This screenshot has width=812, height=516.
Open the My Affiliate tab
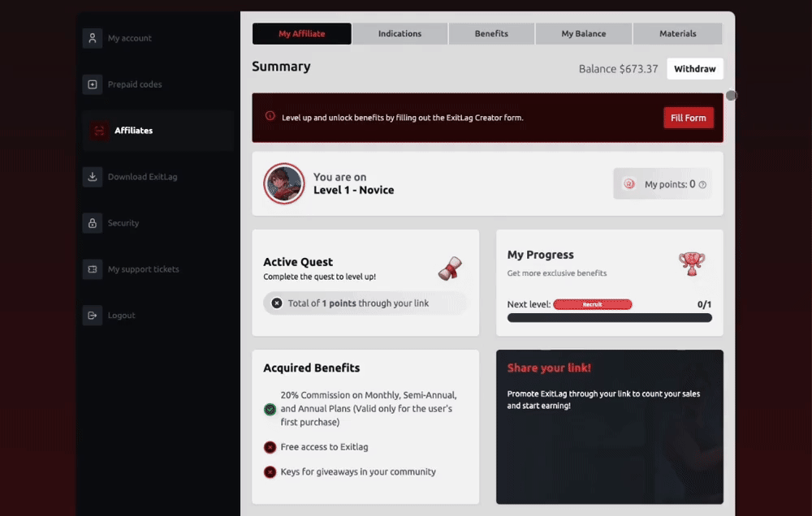302,33
